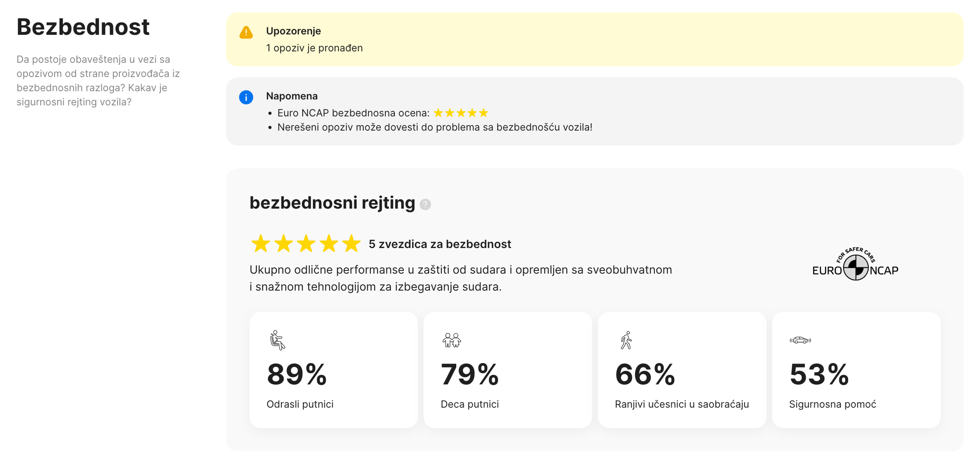Open the bezbednosni rejting help icon
Screen dimensions: 980x465
[x=425, y=205]
